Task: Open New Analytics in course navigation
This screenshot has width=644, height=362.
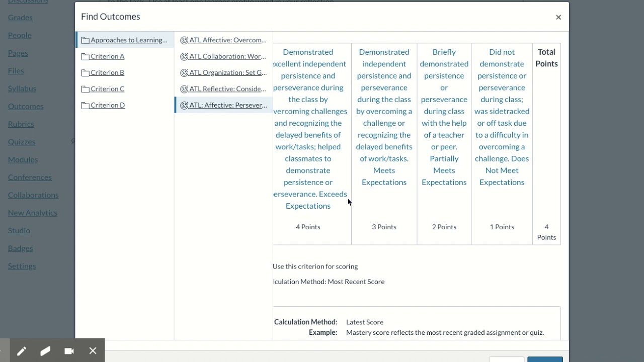Action: coord(33,213)
